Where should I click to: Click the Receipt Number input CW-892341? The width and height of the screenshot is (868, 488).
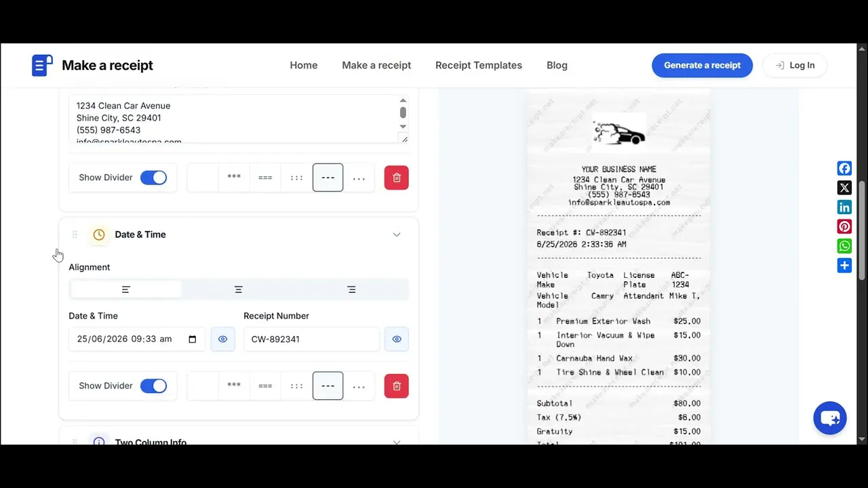tap(311, 339)
